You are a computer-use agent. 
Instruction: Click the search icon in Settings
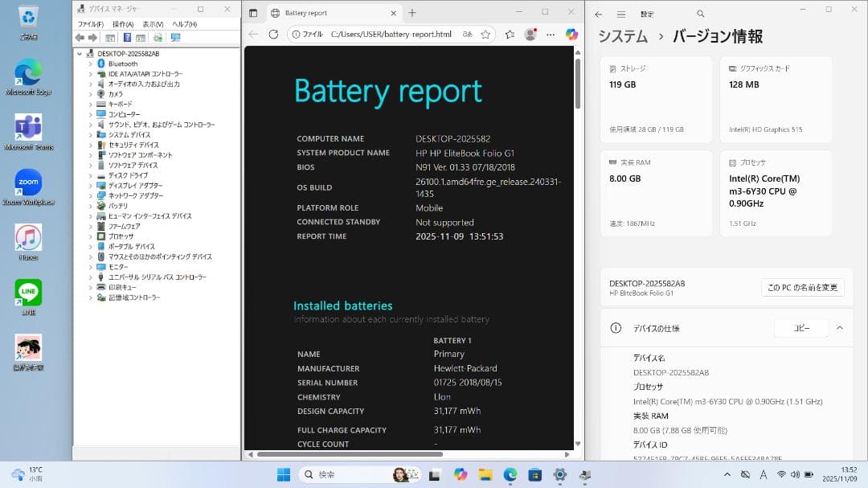699,14
